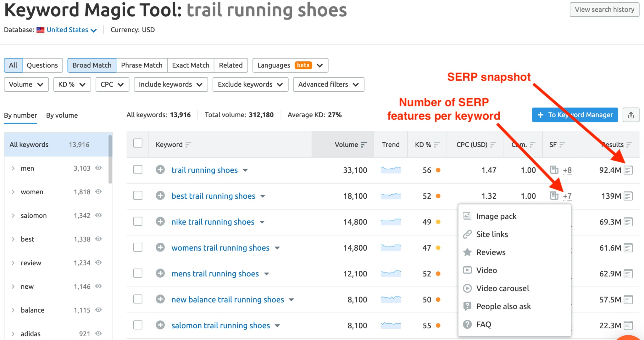Toggle eye visibility for salomon group
The height and width of the screenshot is (340, 644).
(98, 215)
